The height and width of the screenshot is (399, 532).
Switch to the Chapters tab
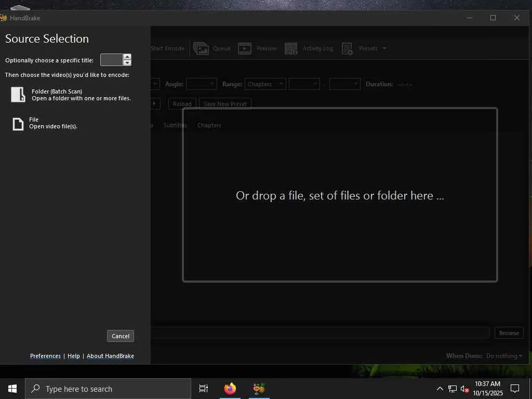point(209,125)
